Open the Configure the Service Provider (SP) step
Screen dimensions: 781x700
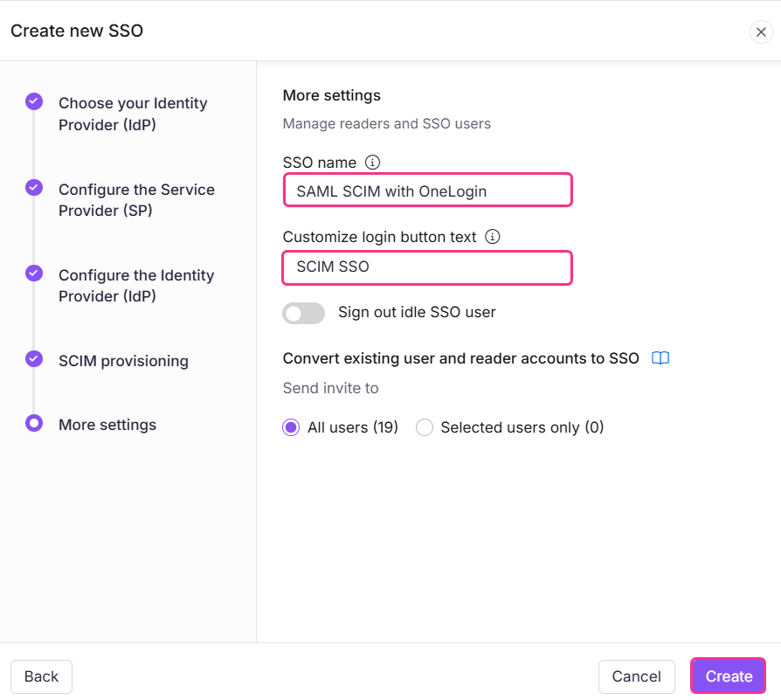136,200
